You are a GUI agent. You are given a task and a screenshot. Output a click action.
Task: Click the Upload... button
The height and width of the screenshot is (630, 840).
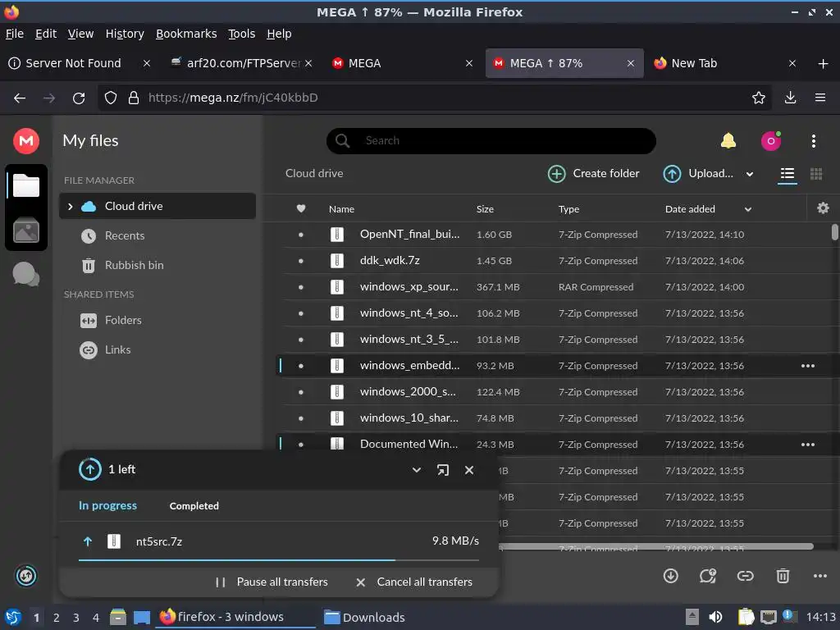point(698,174)
